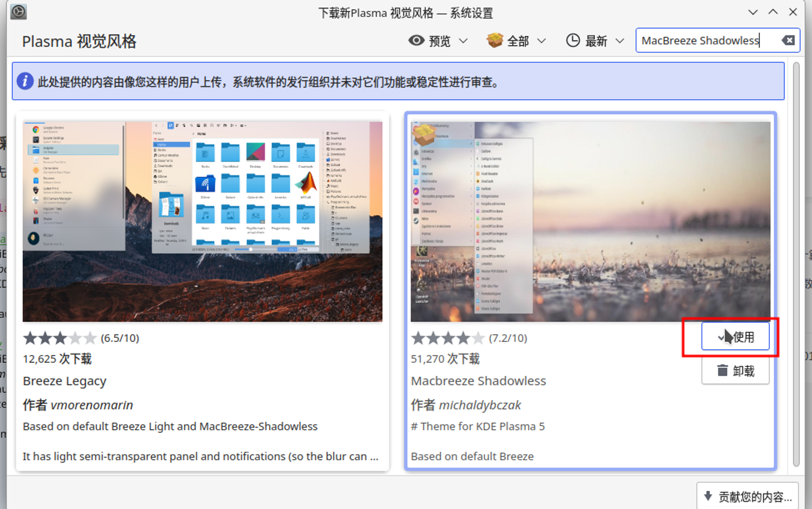Click the 12,625 次下载 count text
The width and height of the screenshot is (812, 509).
tap(57, 359)
